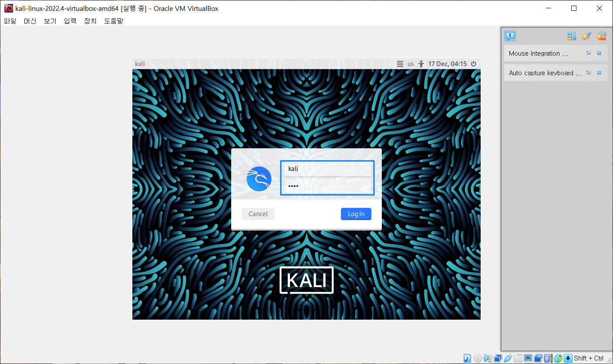The width and height of the screenshot is (613, 364).
Task: Open the 입력 menu
Action: pos(70,20)
